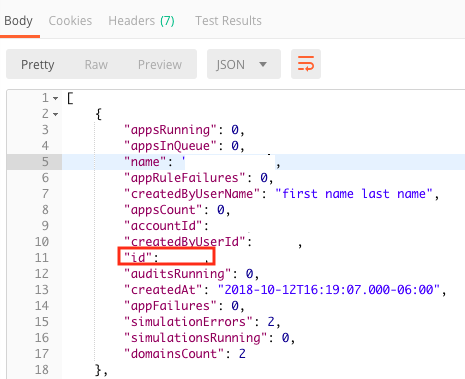Click the "appsInQueue" key text

(x=170, y=146)
